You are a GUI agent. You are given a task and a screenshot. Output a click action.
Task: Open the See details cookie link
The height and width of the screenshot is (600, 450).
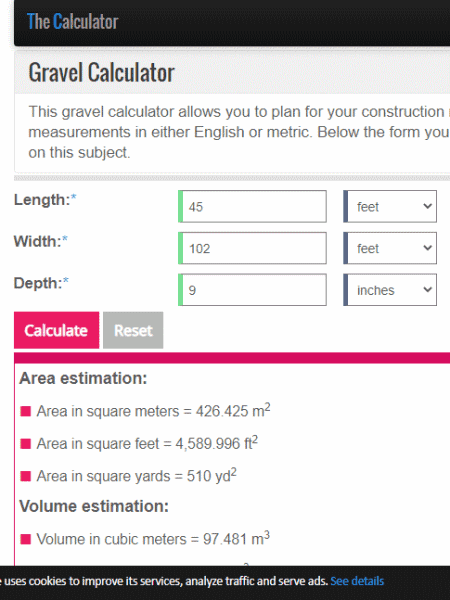click(x=357, y=581)
